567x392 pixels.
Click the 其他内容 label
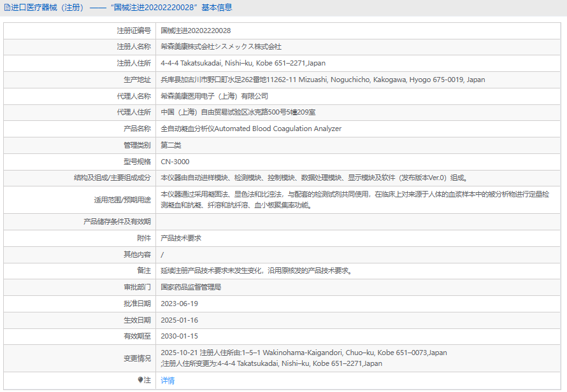tap(138, 255)
